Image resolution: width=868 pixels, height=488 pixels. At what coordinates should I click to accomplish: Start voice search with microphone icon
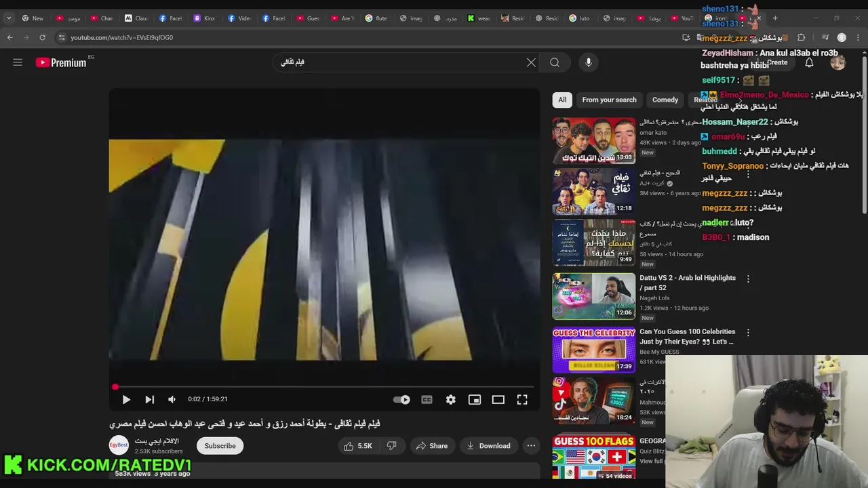tap(589, 62)
